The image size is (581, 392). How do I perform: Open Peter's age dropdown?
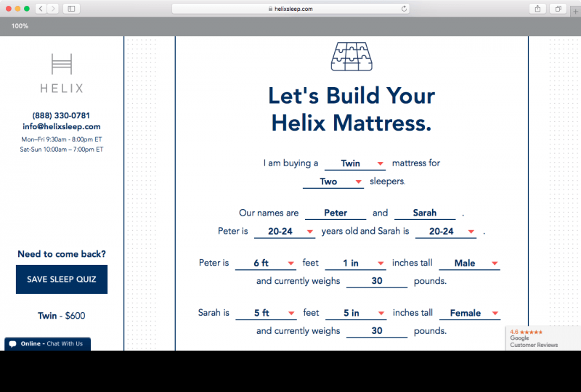(285, 232)
